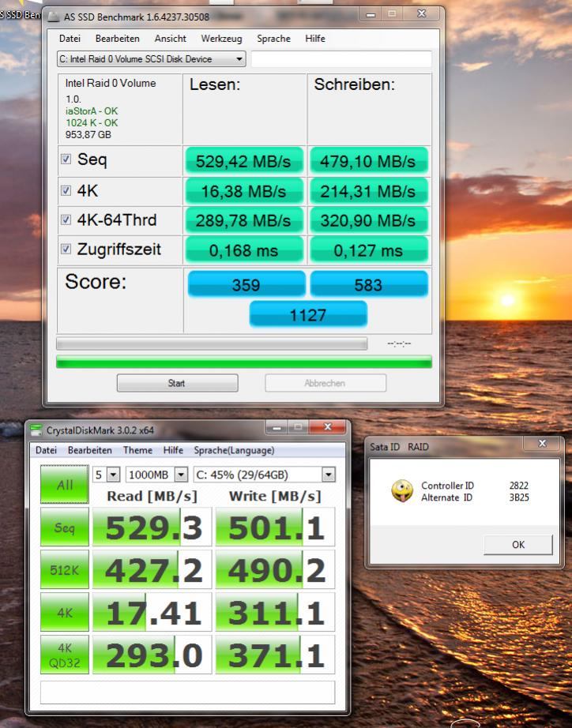
Task: Click the smiley icon in Sata ID dialog
Action: (x=401, y=491)
